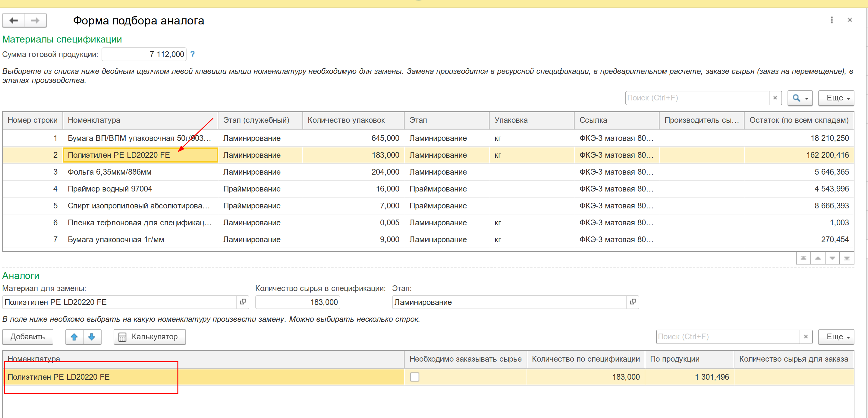
Task: Move analog row up with blue arrow
Action: 74,337
